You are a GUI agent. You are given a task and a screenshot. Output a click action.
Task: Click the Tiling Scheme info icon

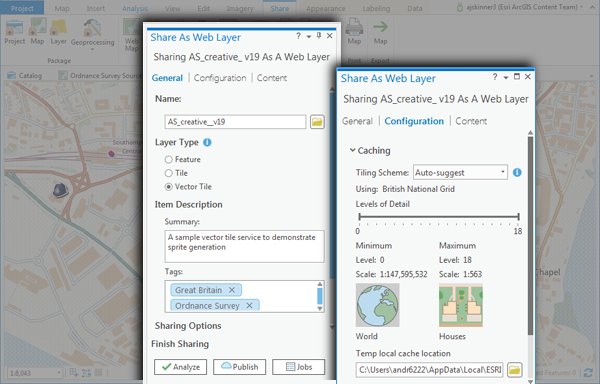(x=517, y=172)
